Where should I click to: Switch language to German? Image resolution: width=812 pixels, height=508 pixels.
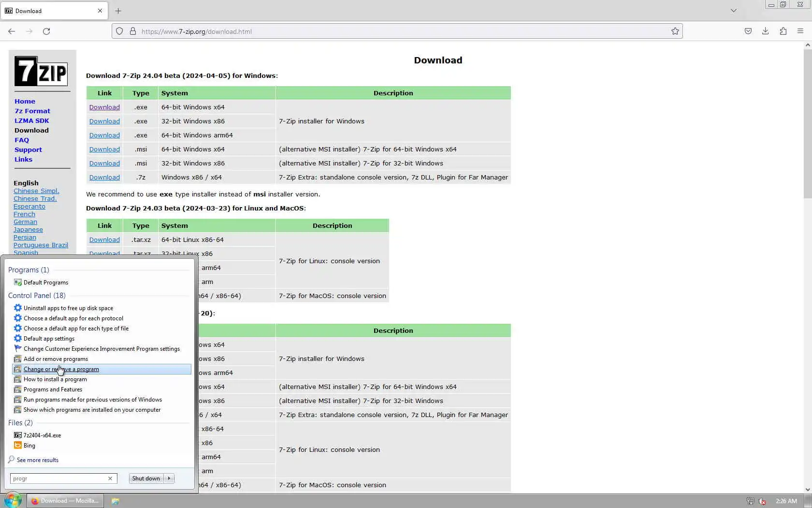point(25,222)
